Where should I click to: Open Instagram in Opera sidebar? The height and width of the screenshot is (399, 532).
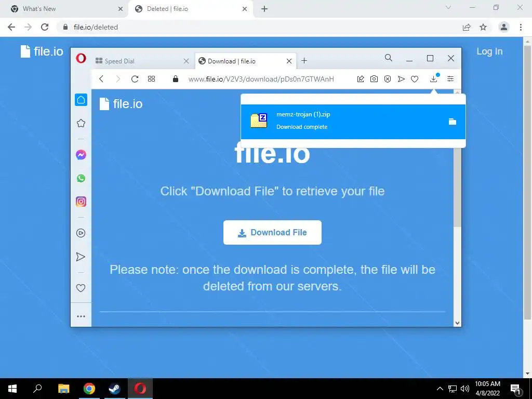click(x=81, y=202)
